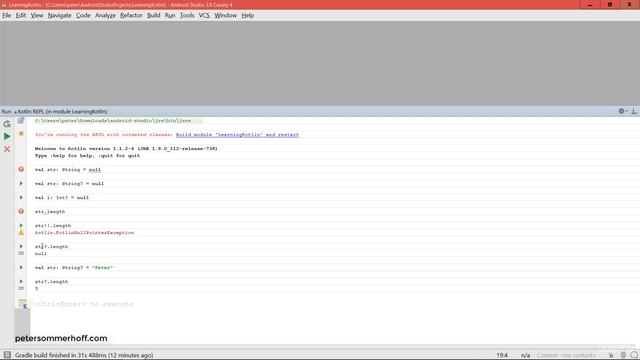Open the Navigate menu
This screenshot has height=360, width=640.
point(60,15)
